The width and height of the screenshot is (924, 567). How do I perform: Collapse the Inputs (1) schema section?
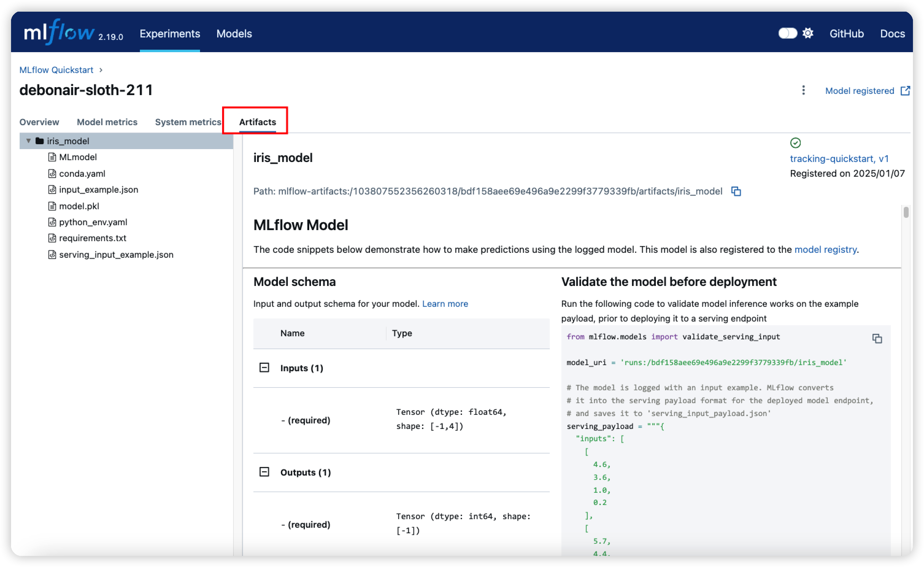[x=264, y=368]
